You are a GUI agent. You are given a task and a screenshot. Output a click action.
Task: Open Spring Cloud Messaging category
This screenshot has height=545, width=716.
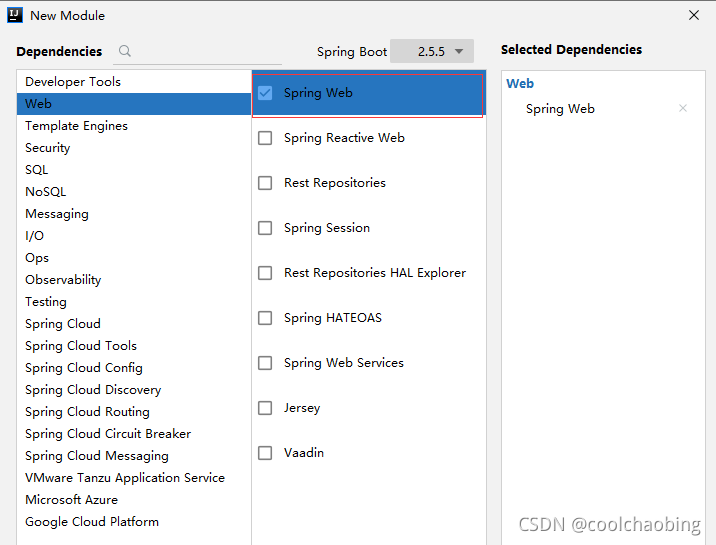(134, 456)
